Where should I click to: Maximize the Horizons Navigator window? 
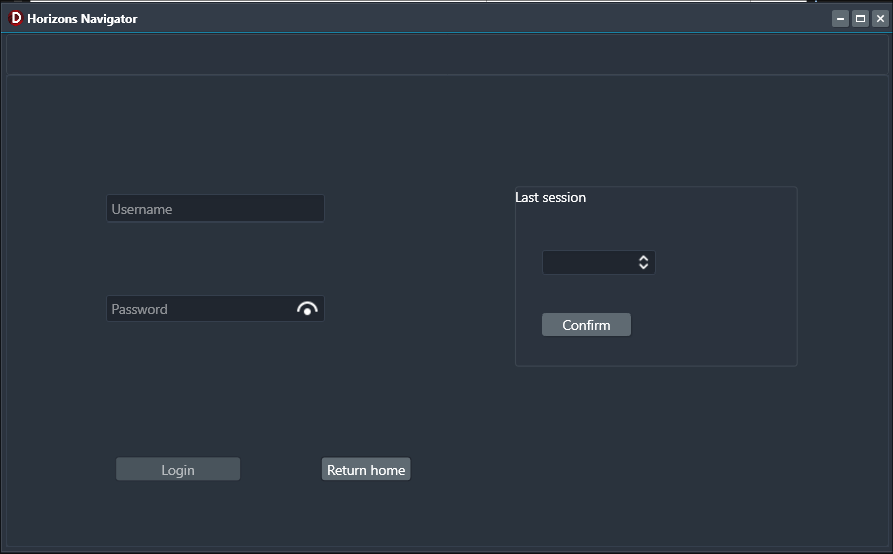(x=861, y=19)
